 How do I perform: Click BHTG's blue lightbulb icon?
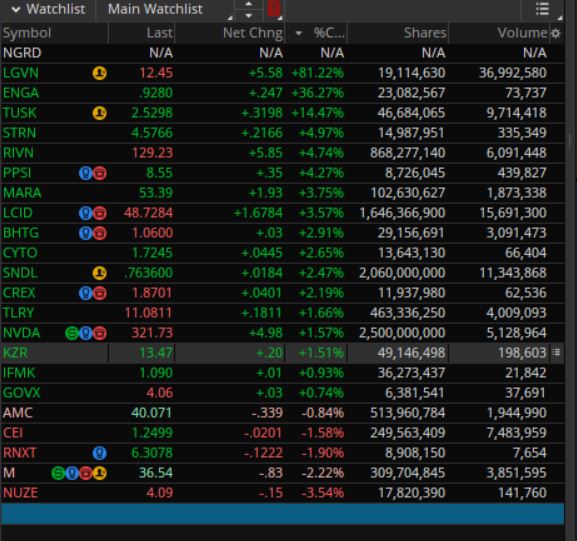[x=85, y=233]
